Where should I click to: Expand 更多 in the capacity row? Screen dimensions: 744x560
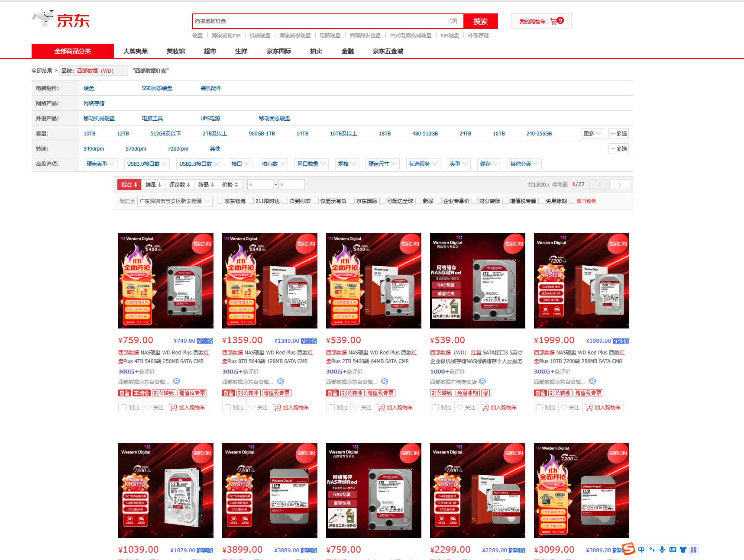coord(592,134)
